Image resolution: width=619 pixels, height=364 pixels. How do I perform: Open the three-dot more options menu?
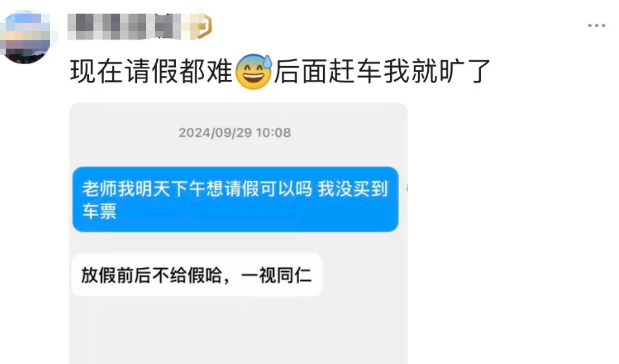click(x=596, y=26)
